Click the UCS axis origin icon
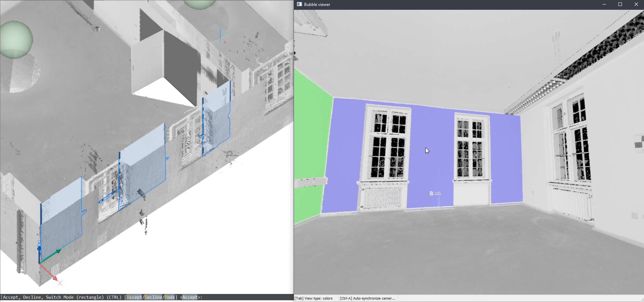Image resolution: width=644 pixels, height=302 pixels. pyautogui.click(x=40, y=262)
